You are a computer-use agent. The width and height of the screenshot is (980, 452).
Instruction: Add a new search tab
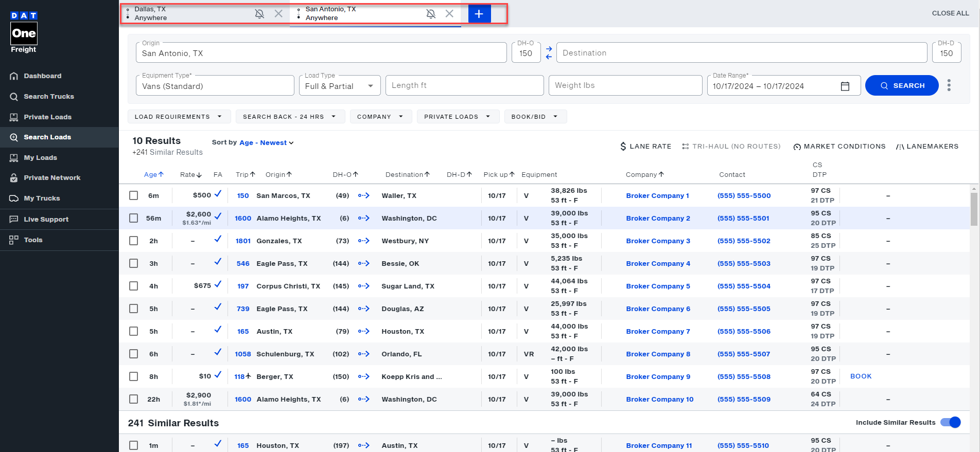pos(479,14)
